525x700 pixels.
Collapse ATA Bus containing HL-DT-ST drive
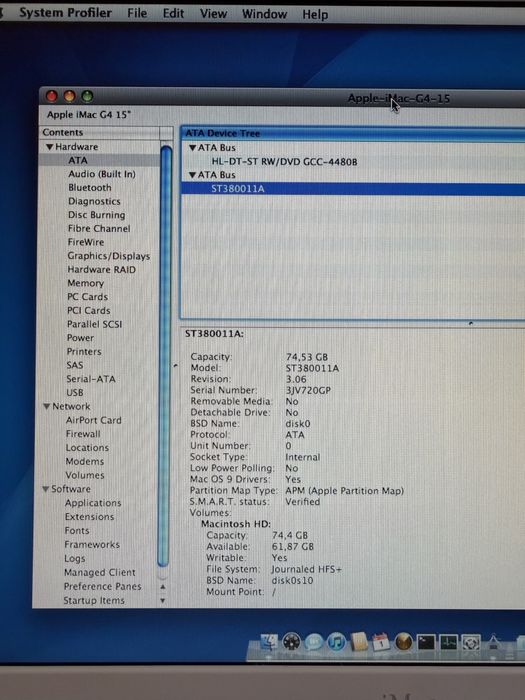tap(192, 148)
